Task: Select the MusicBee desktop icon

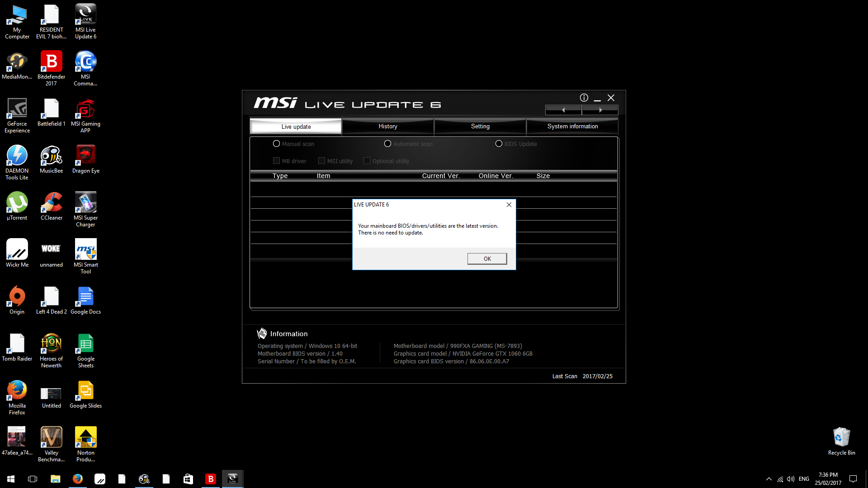Action: pos(51,160)
